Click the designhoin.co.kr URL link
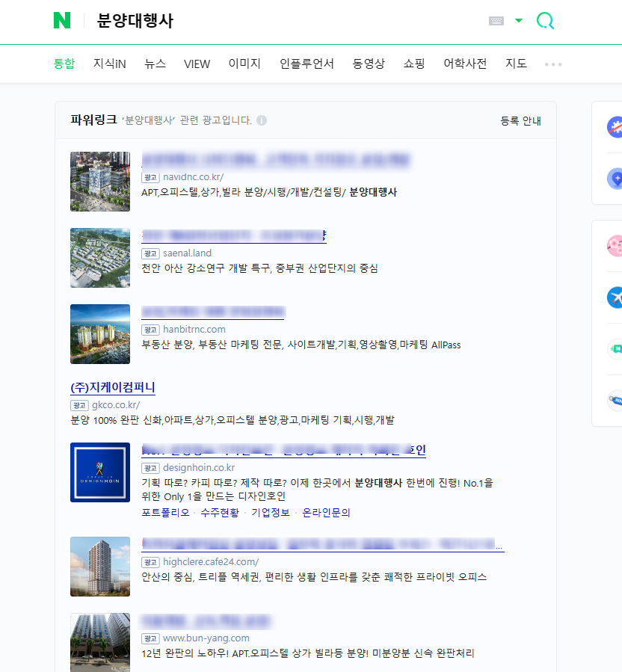The image size is (622, 672). click(199, 468)
